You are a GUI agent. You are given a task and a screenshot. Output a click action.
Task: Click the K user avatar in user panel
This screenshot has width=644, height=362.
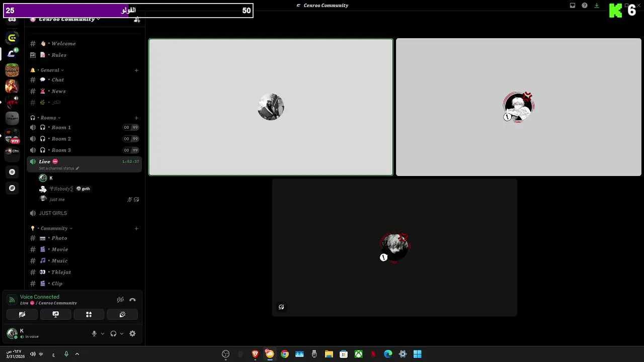pyautogui.click(x=12, y=333)
